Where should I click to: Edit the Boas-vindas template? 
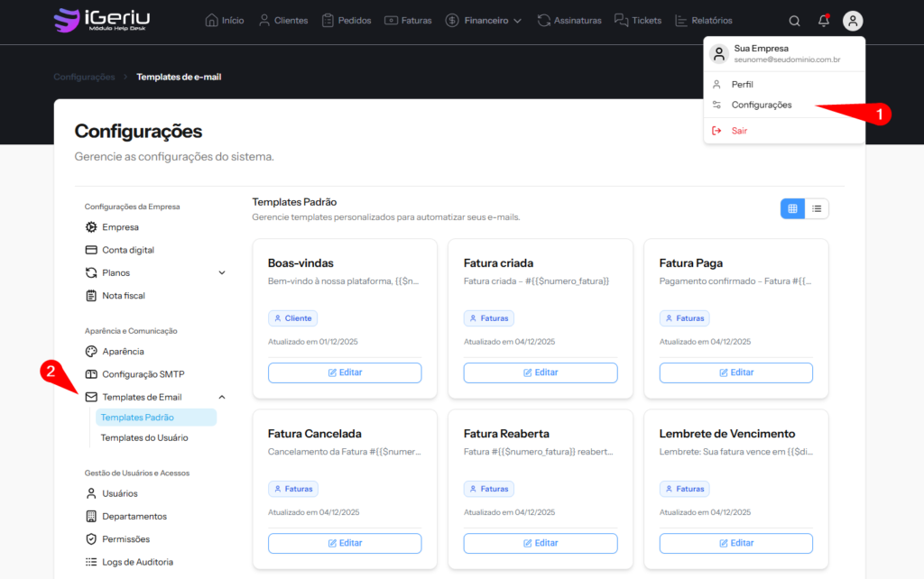click(345, 372)
